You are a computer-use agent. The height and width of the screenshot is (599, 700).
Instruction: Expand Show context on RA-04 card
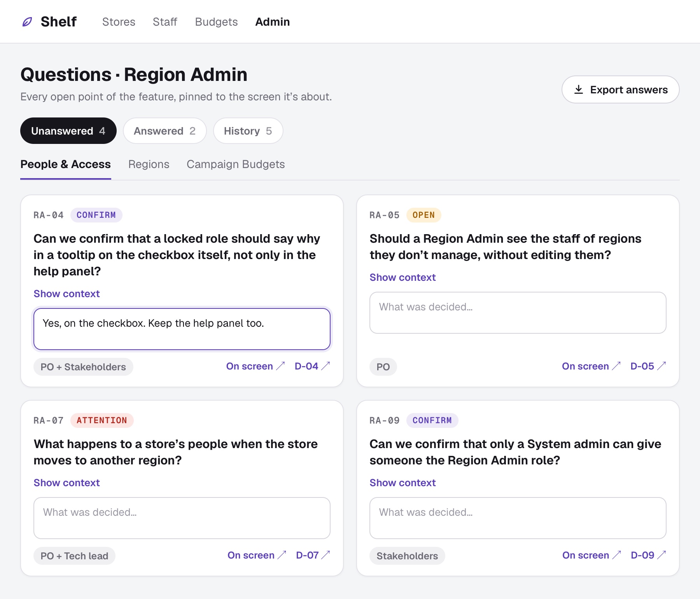pyautogui.click(x=67, y=294)
